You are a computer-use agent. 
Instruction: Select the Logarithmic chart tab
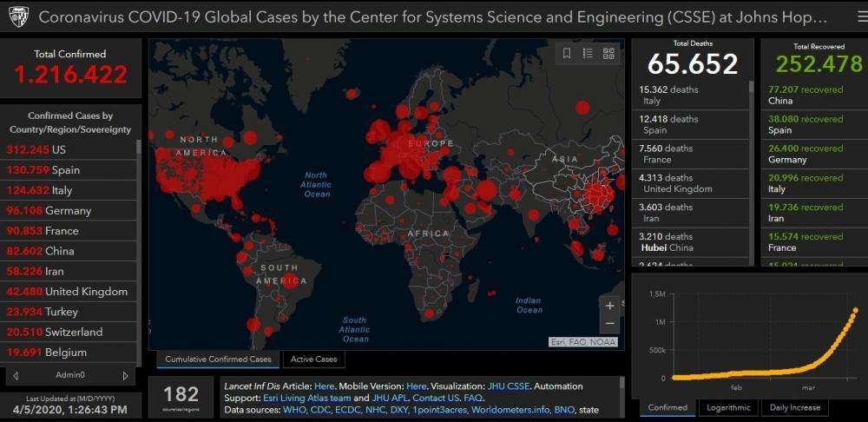pos(728,407)
